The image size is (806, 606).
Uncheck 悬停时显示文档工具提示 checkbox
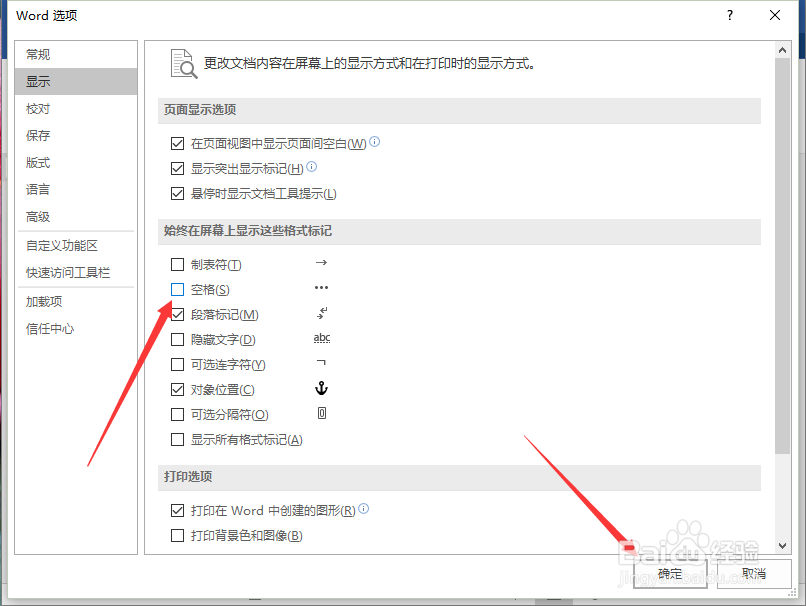[x=177, y=193]
